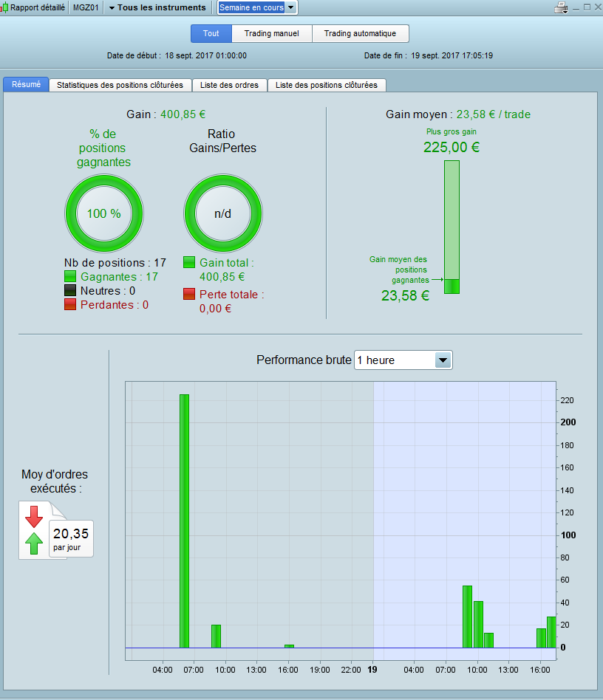The width and height of the screenshot is (603, 700).
Task: Click the 100 % winning positions donut
Action: [104, 213]
